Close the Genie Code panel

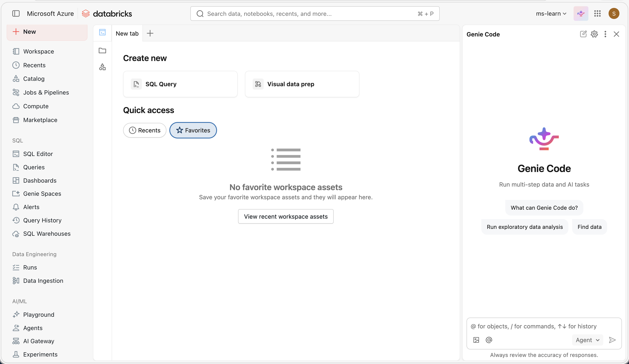click(x=616, y=34)
